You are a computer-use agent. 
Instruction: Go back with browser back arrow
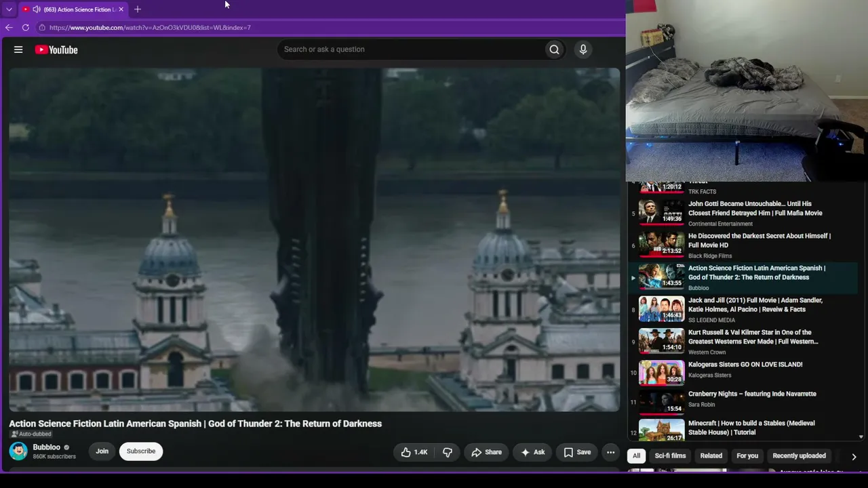coord(9,28)
